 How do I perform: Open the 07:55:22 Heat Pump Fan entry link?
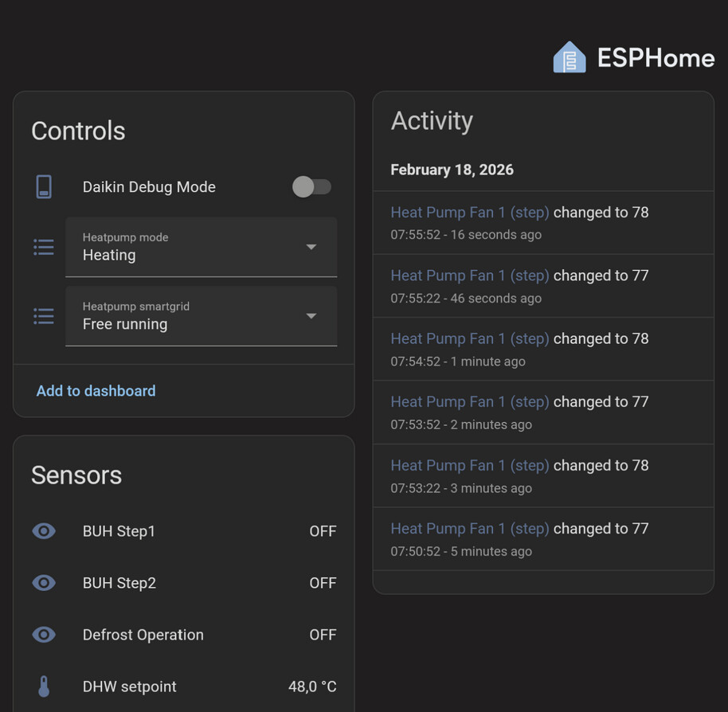[469, 276]
